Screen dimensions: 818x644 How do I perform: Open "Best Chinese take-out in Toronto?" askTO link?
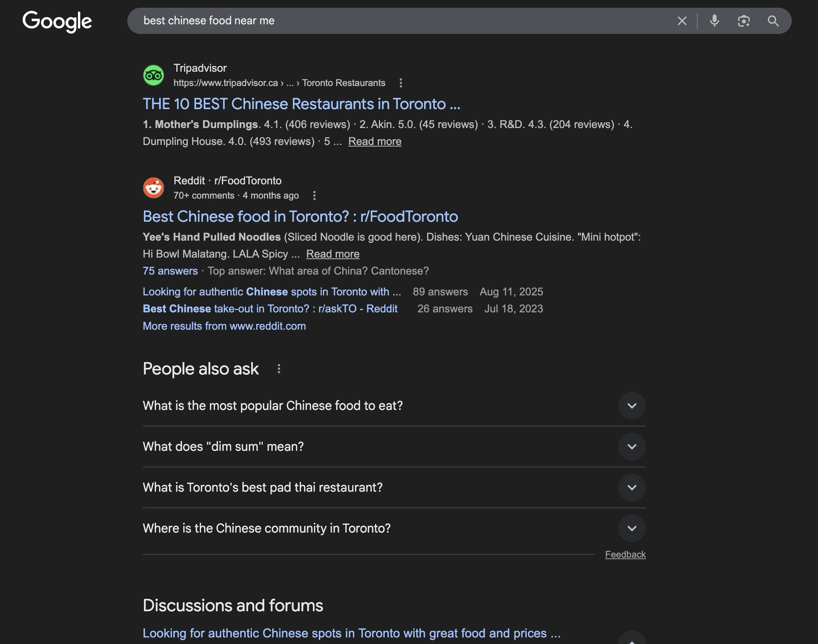270,309
